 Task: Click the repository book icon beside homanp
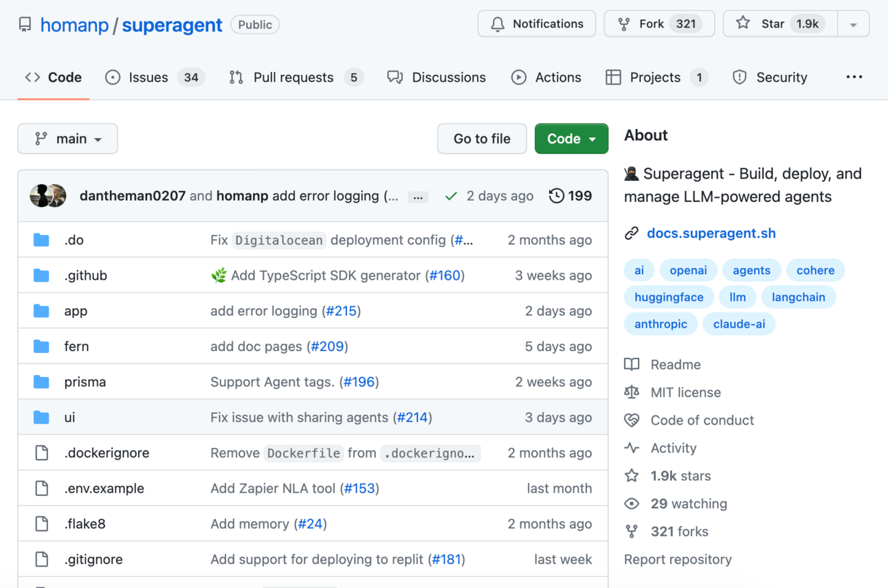point(25,25)
